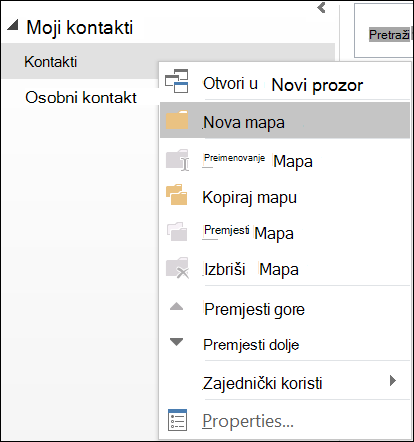This screenshot has width=414, height=442.
Task: Click in the Pretraži search box
Action: 383,31
